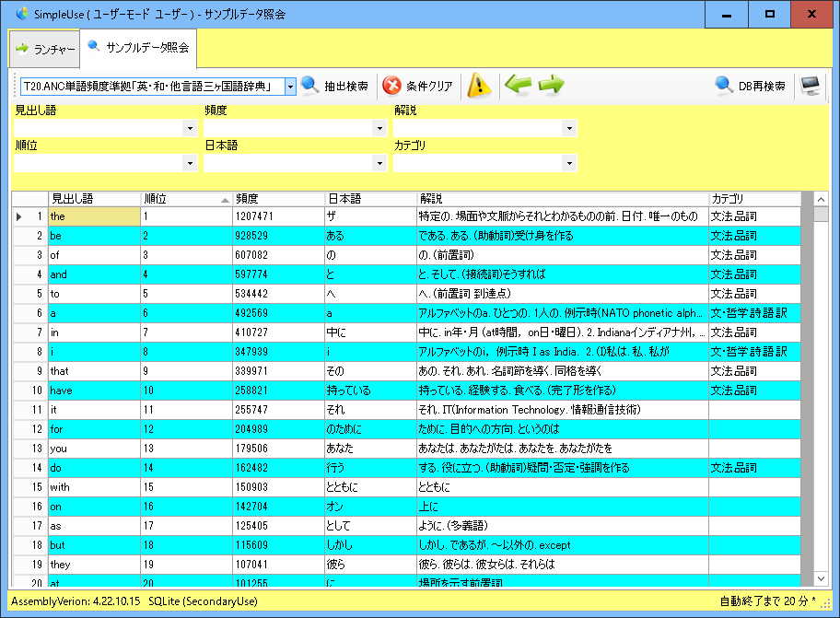Image resolution: width=840 pixels, height=618 pixels.
Task: Click the scrollbar down arrow of the grid
Action: pos(821,578)
